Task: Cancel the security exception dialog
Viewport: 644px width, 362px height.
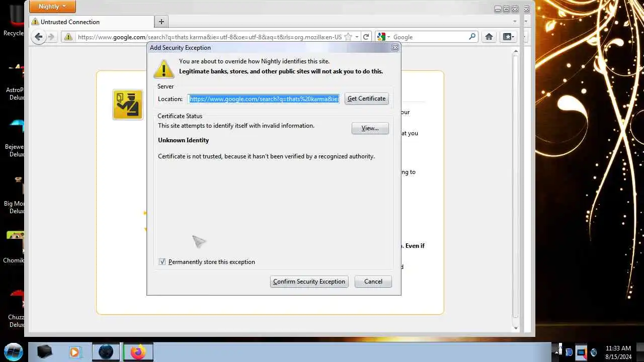Action: coord(373,282)
